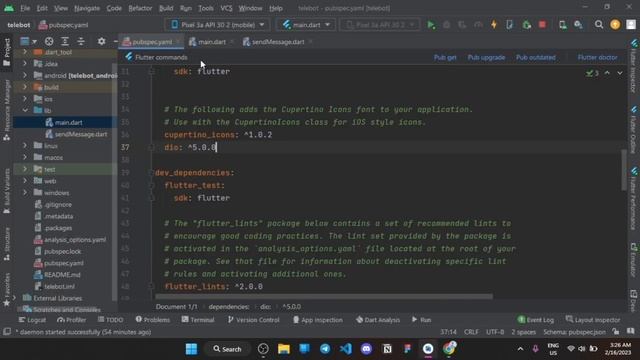Stop the running app with red square

542,25
